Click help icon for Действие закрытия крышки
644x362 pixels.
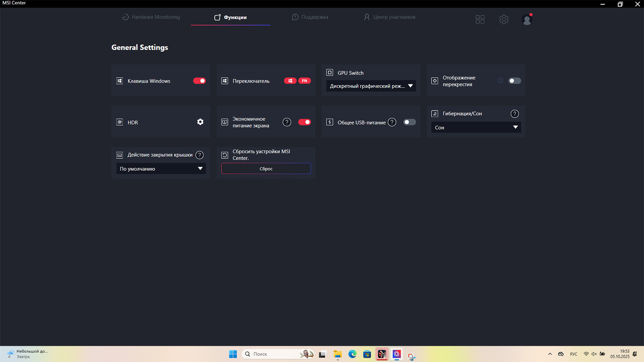coord(199,155)
